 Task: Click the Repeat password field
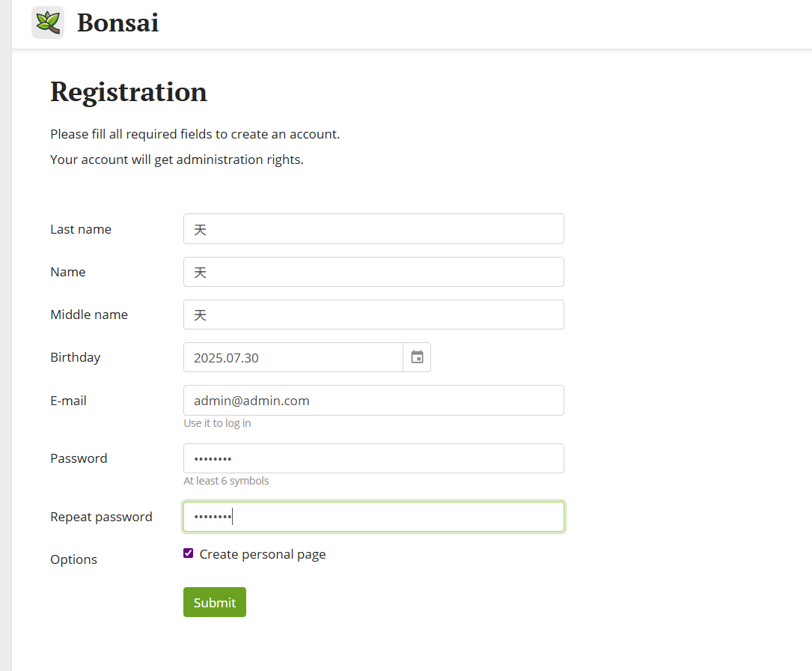[x=373, y=517]
